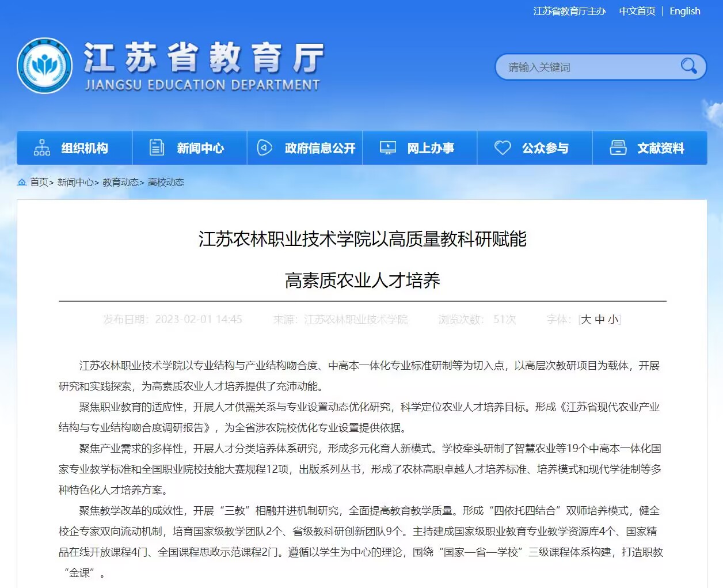Click the home icon in the breadcrumb
The height and width of the screenshot is (588, 723).
(22, 182)
